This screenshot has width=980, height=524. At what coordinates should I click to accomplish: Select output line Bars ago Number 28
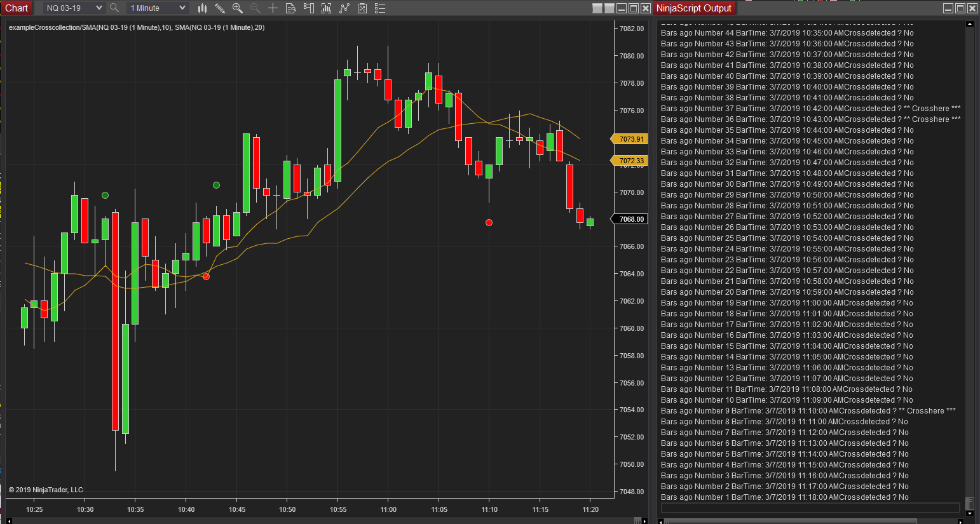[787, 206]
